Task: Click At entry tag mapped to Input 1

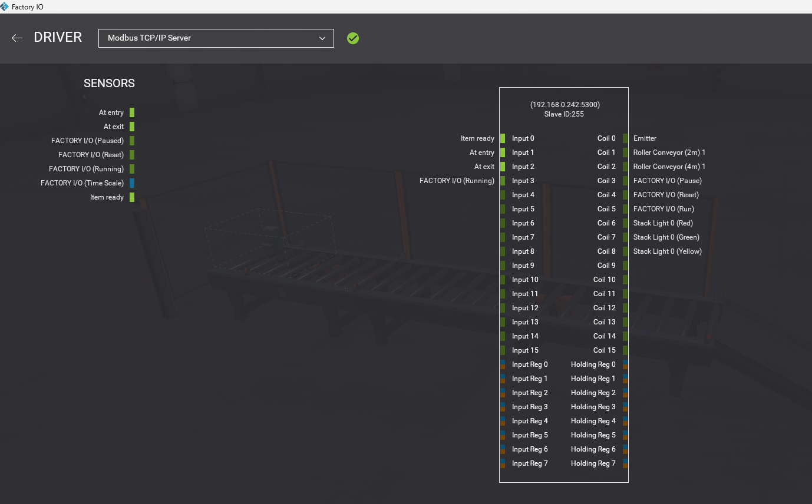Action: (x=482, y=152)
